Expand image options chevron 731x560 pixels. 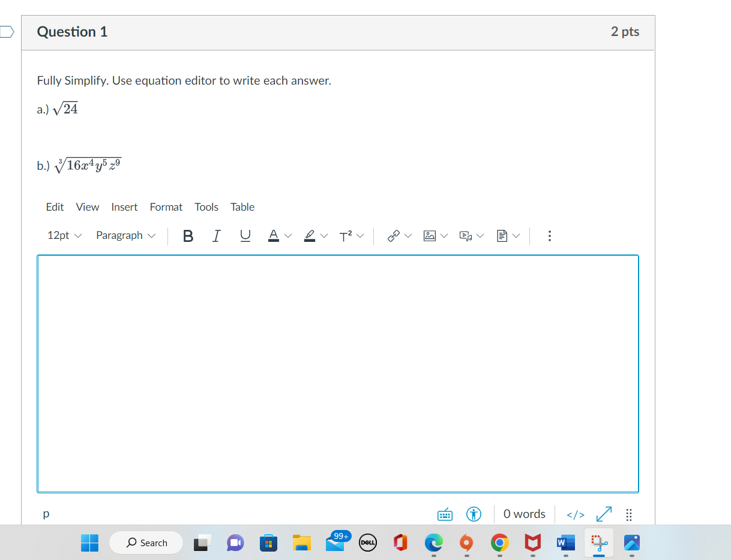(444, 236)
